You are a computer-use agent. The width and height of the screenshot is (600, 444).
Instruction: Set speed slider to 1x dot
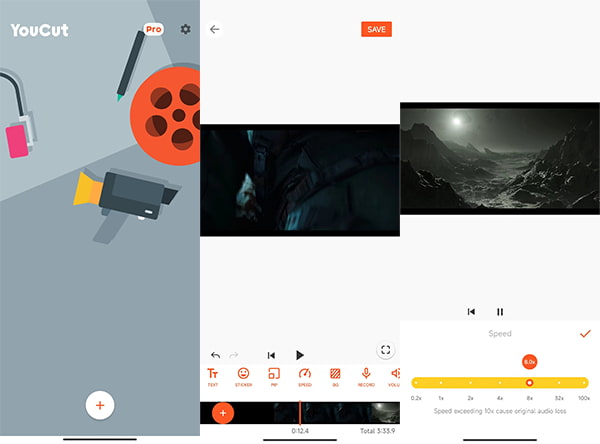pyautogui.click(x=441, y=382)
